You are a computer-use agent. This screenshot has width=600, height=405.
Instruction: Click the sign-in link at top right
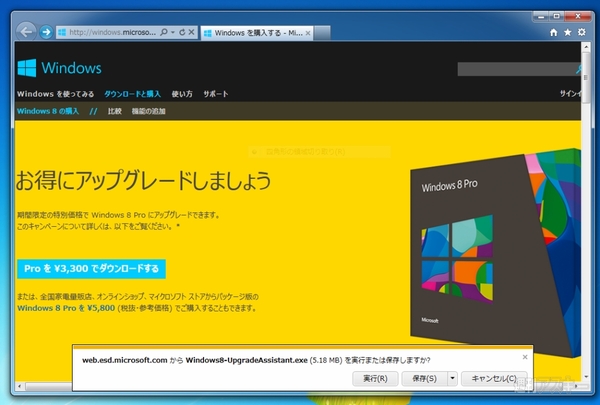tap(570, 94)
